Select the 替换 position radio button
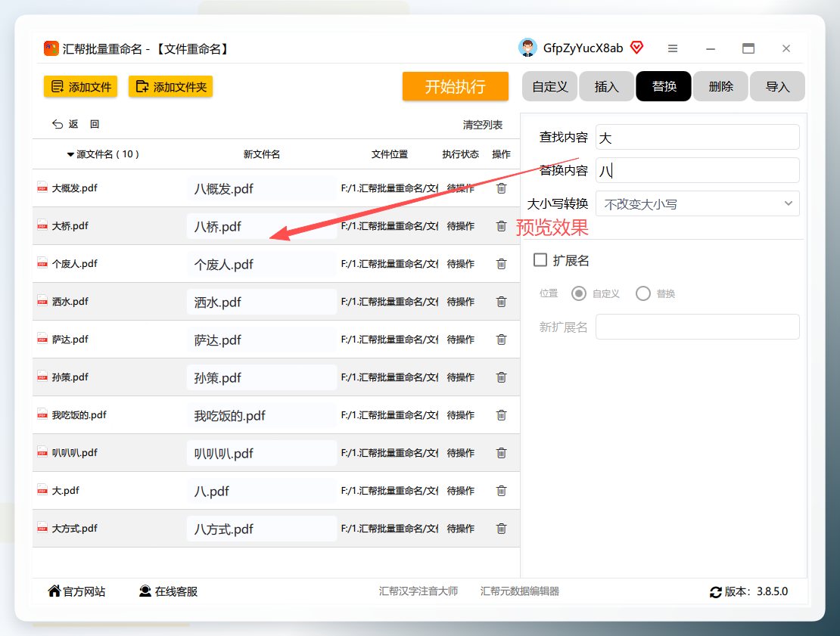Viewport: 840px width, 636px height. (643, 293)
